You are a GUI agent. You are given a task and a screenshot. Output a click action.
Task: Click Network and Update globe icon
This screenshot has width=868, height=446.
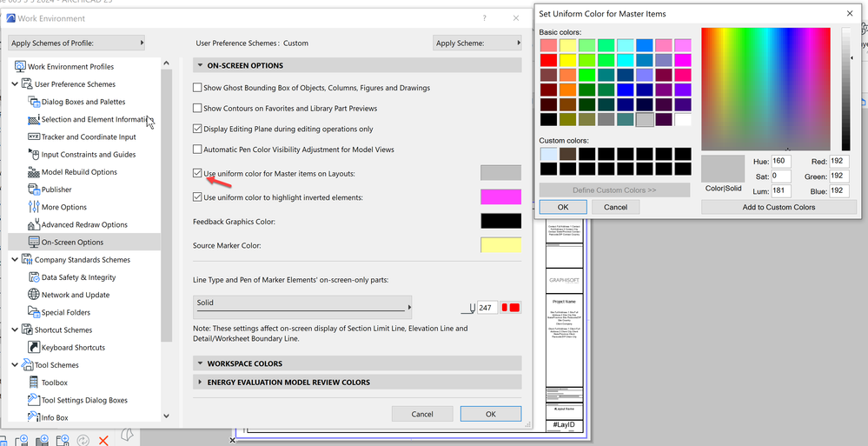point(34,295)
